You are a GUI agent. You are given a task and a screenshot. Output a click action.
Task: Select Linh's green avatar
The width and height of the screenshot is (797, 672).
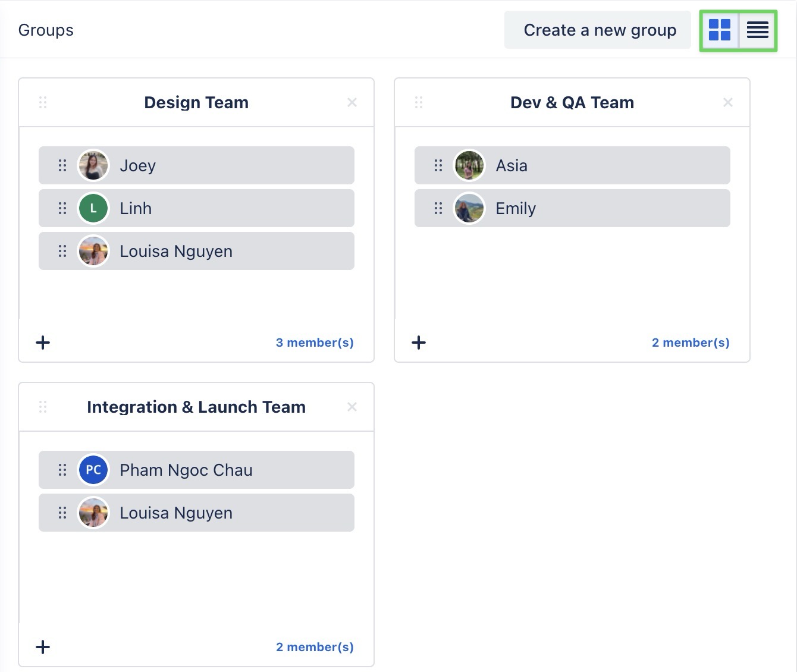tap(93, 209)
